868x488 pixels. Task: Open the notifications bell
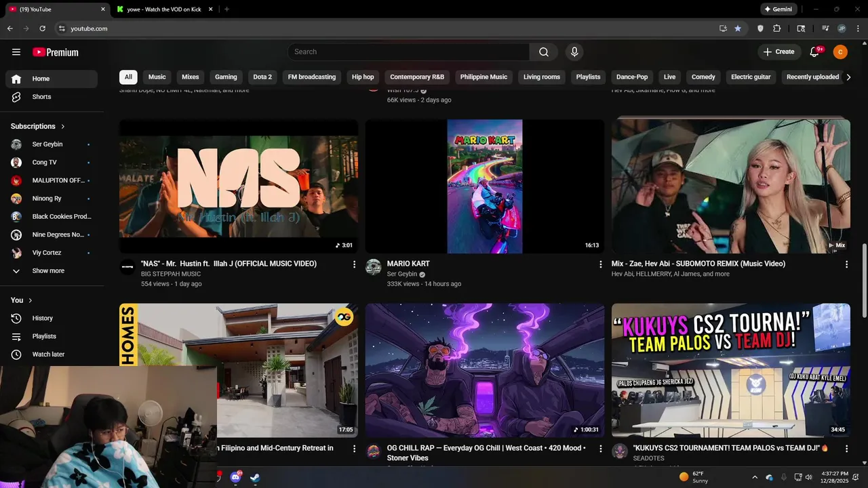815,52
